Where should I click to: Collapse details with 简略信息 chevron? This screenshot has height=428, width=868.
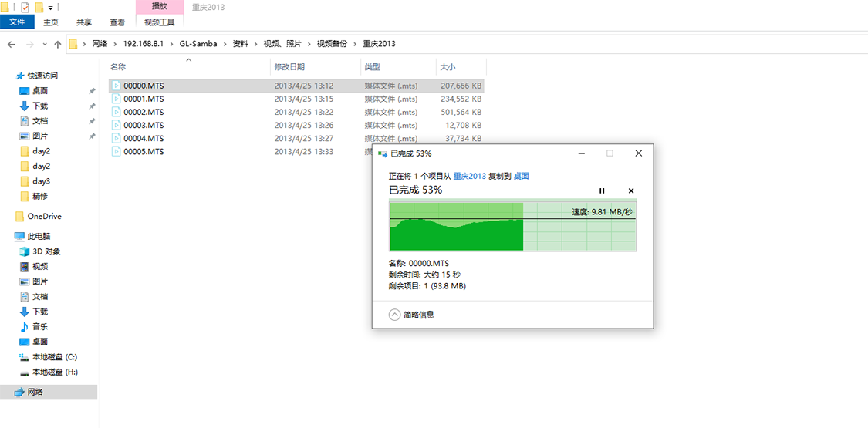coord(395,315)
